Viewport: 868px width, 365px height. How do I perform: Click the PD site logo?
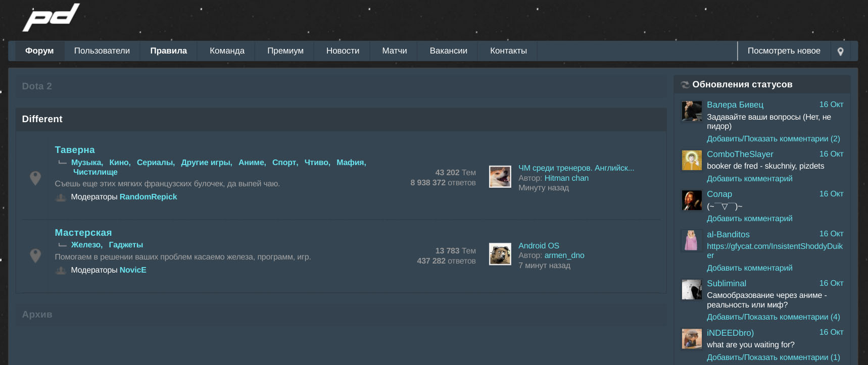click(51, 18)
